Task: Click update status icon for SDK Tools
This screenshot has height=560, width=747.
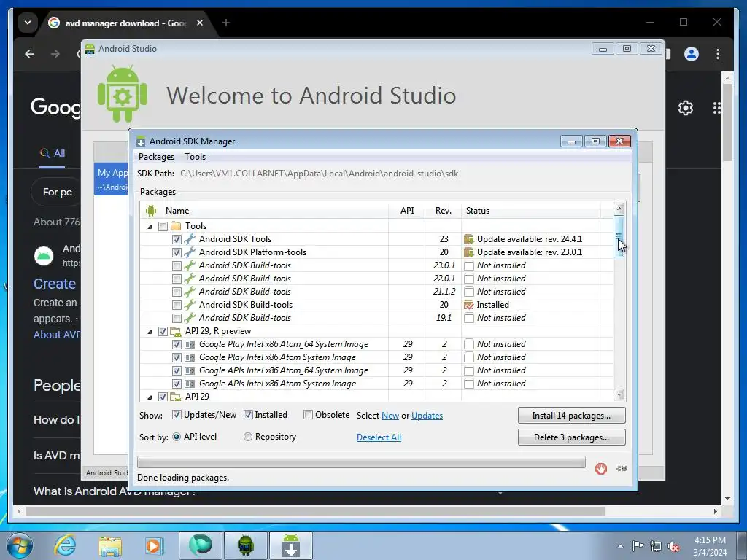Action: 469,239
